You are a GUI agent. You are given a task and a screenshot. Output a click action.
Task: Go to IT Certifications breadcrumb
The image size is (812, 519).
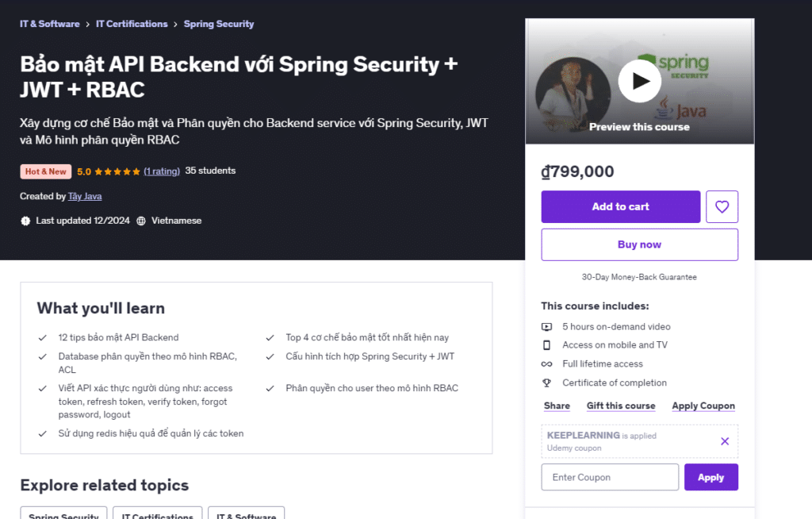[132, 24]
